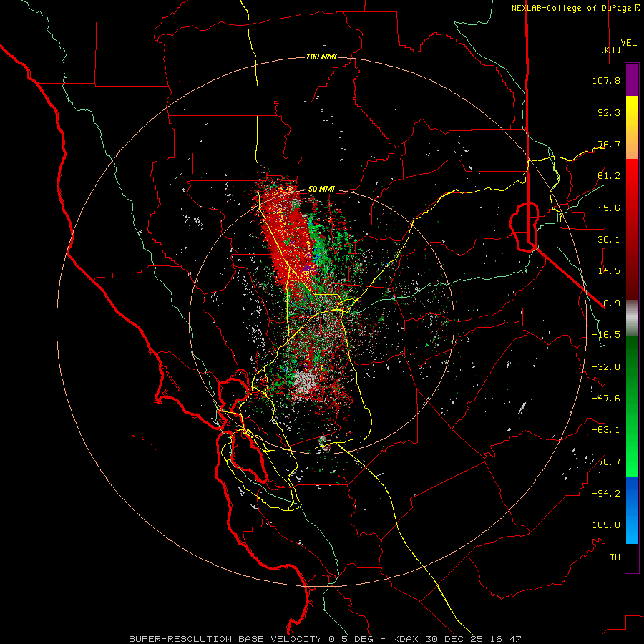The height and width of the screenshot is (644, 644).
Task: Click the TH threshold label
Action: (615, 557)
